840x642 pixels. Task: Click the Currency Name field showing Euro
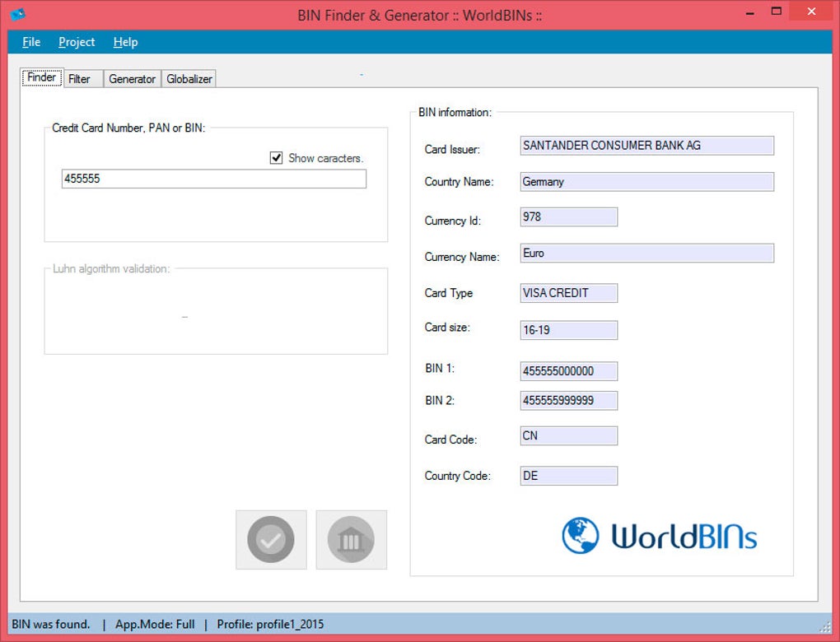tap(646, 254)
